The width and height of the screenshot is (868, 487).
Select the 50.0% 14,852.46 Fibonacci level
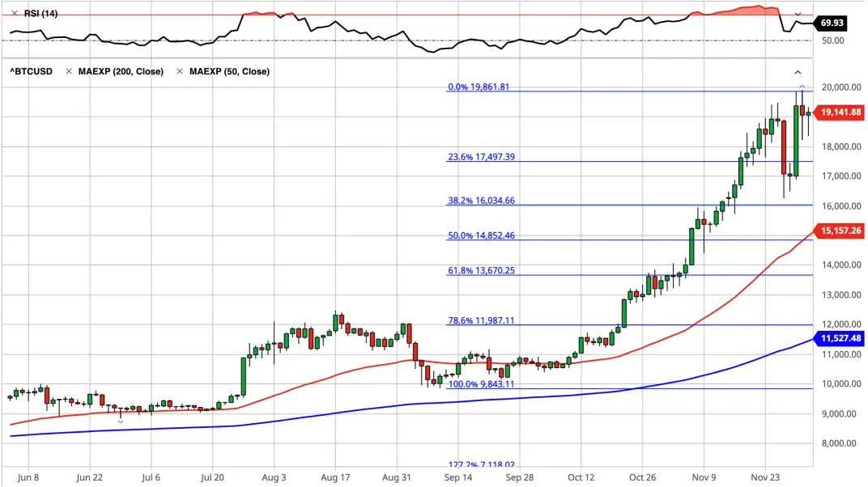[x=481, y=235]
